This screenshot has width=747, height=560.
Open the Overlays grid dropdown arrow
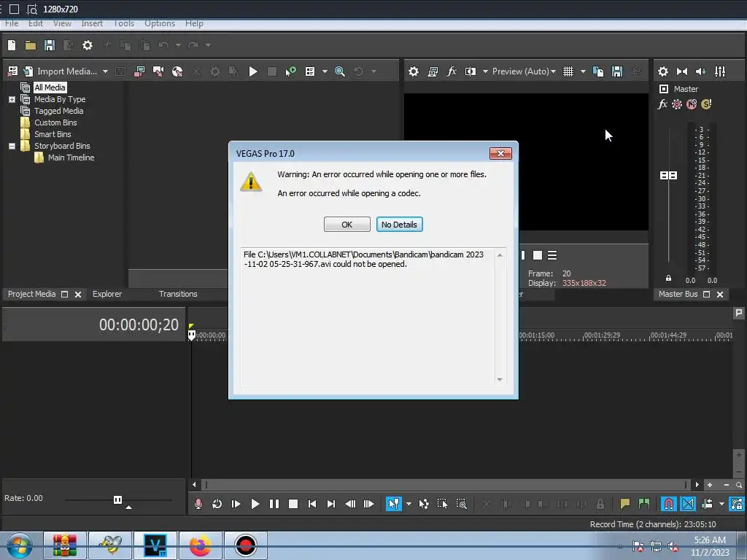coord(583,71)
